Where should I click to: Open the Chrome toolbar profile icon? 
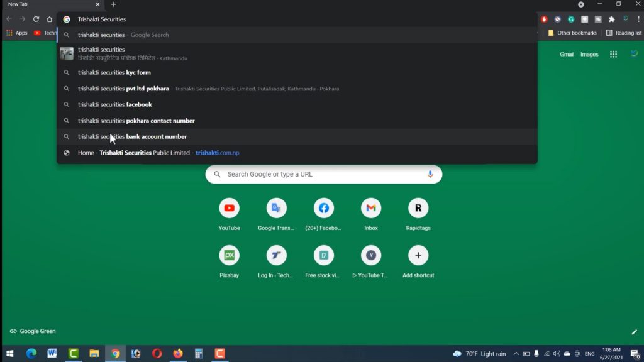coord(626,19)
